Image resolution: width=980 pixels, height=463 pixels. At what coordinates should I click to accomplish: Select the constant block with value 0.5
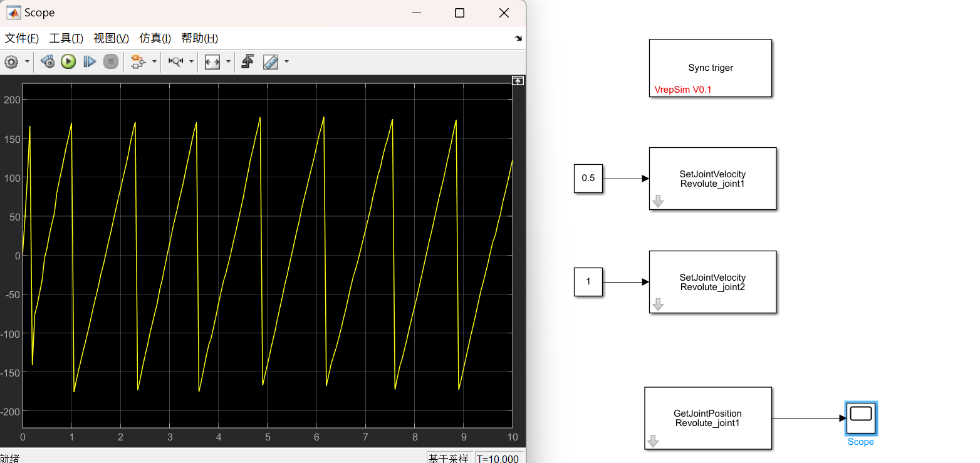pos(588,178)
